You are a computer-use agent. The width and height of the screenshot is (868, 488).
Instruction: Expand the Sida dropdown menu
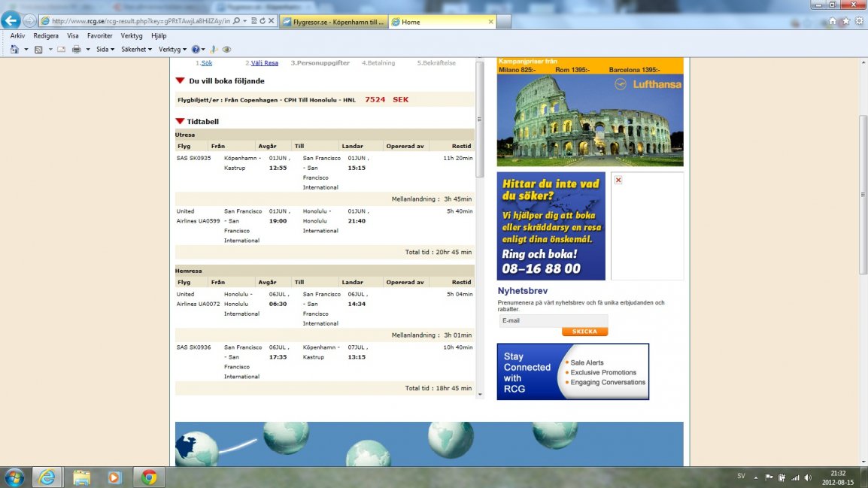(105, 49)
